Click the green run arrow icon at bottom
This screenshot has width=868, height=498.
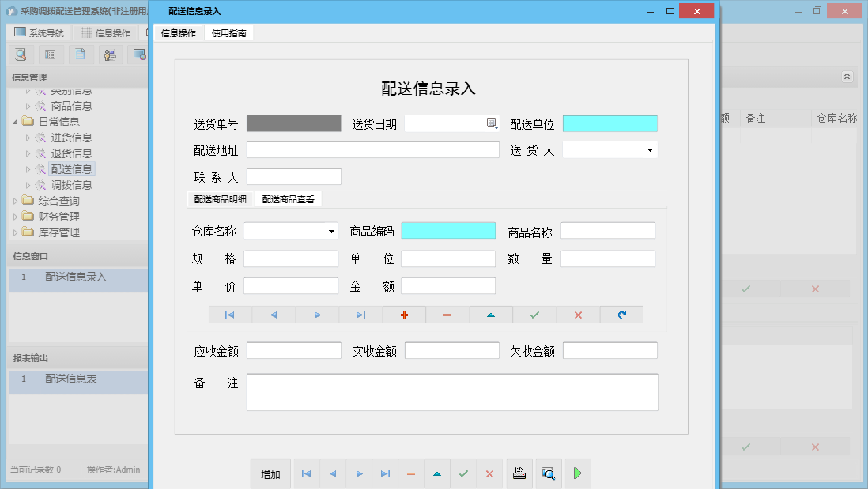578,473
